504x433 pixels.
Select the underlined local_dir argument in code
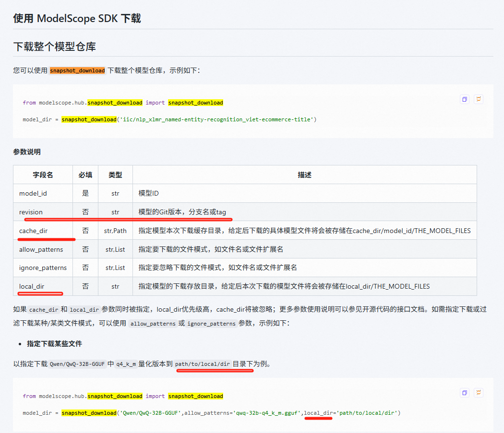coord(318,412)
